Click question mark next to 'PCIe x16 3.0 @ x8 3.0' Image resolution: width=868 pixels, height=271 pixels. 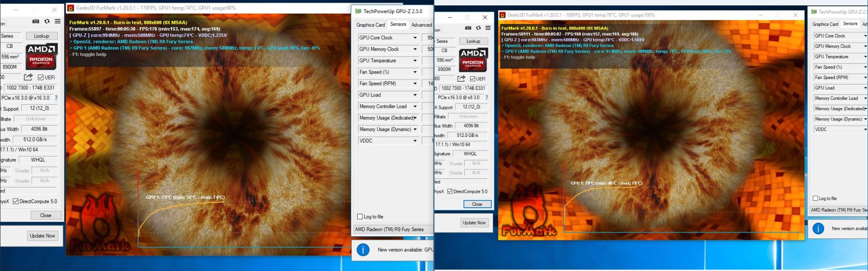(x=486, y=98)
